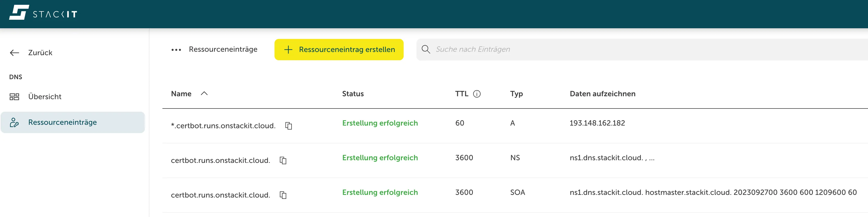Image resolution: width=868 pixels, height=217 pixels.
Task: Select *.certbot.runs.onstackit.cloud. record name
Action: pyautogui.click(x=223, y=126)
